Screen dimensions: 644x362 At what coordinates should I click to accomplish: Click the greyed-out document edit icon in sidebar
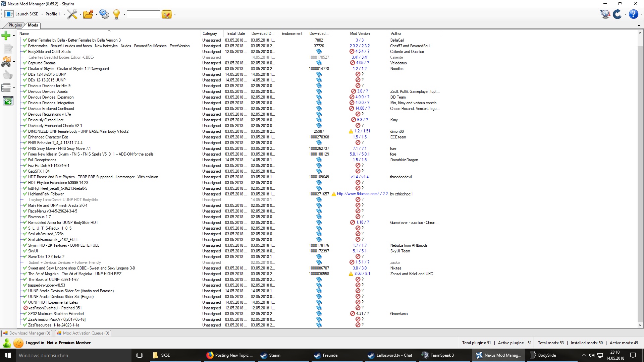8,49
